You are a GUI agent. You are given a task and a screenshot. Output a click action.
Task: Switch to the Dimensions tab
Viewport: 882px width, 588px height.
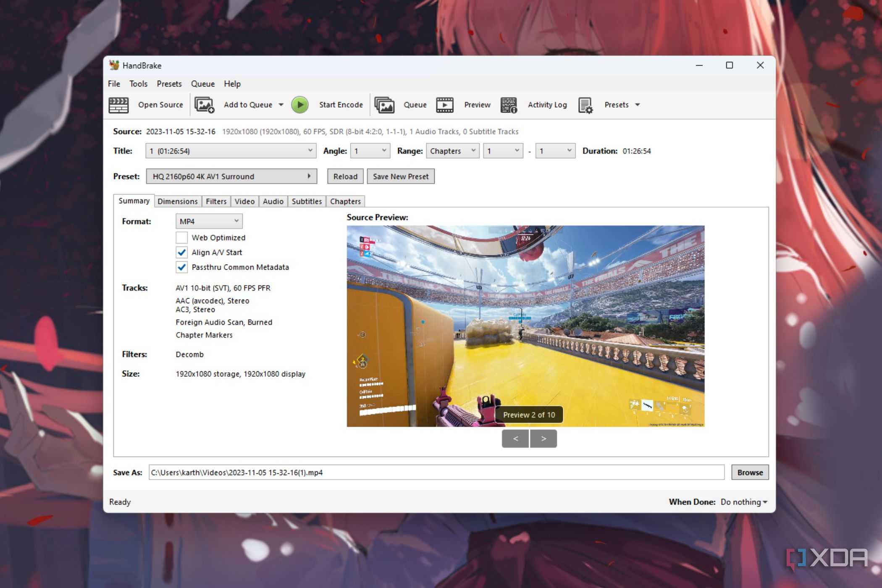pyautogui.click(x=177, y=201)
